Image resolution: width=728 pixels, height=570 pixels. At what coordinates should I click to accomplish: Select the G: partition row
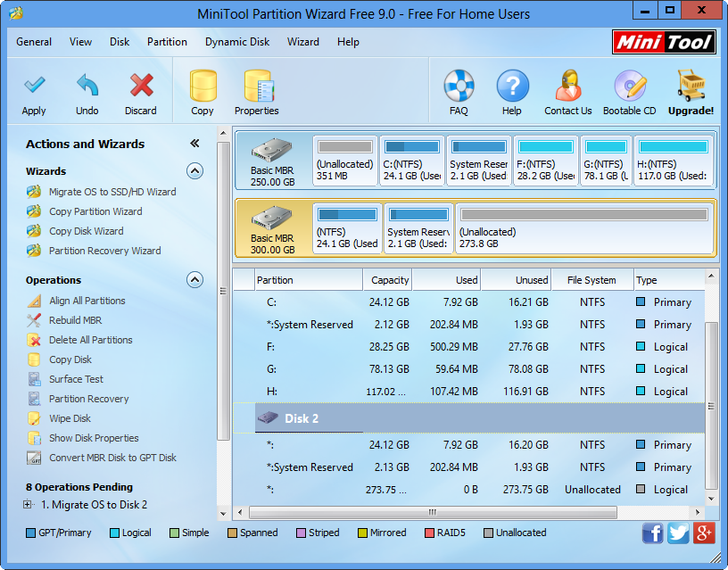coord(468,369)
